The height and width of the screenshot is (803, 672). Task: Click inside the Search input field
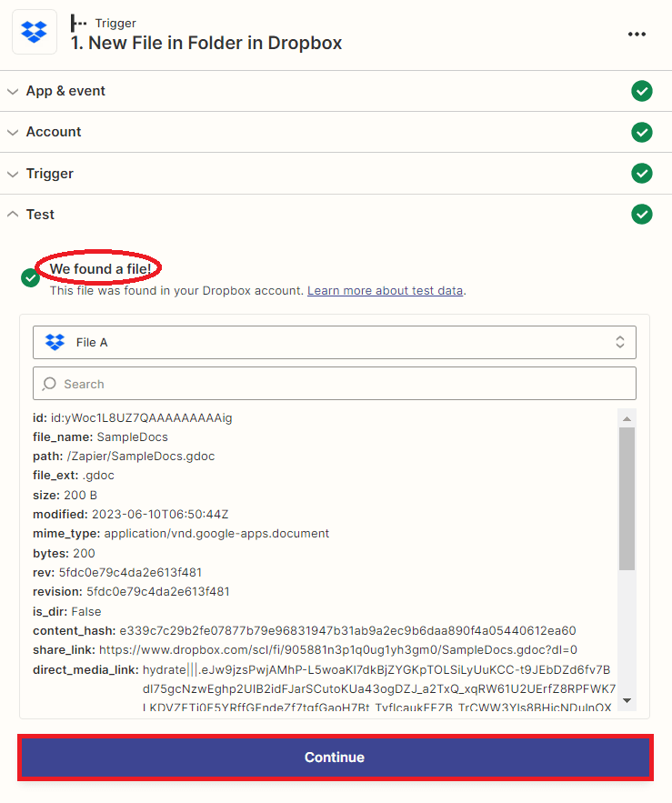click(x=273, y=383)
